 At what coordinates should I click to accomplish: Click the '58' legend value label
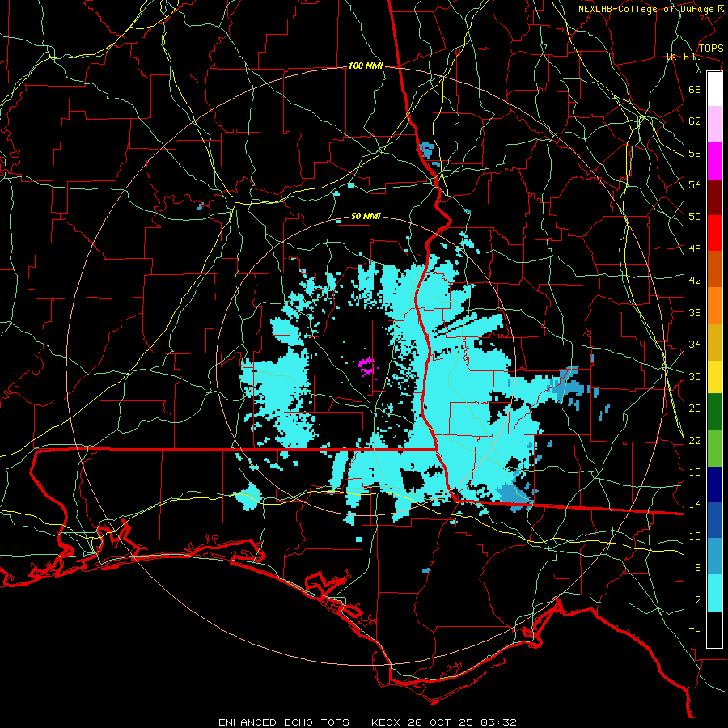[695, 153]
